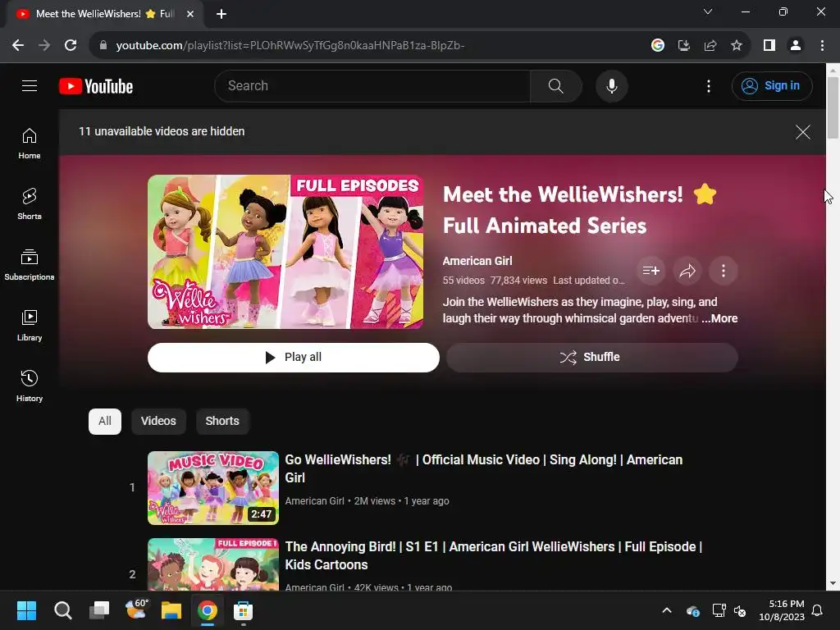This screenshot has height=630, width=840.
Task: Open File Explorer from taskbar
Action: (x=171, y=610)
